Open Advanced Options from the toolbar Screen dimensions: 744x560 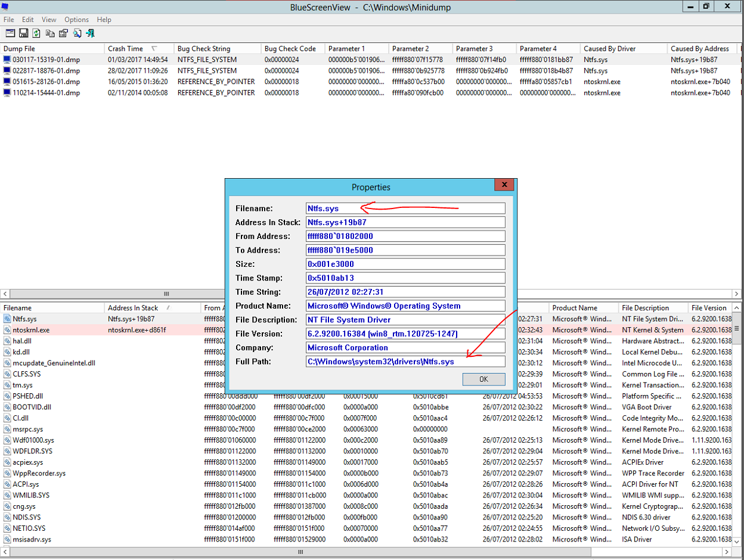[10, 33]
